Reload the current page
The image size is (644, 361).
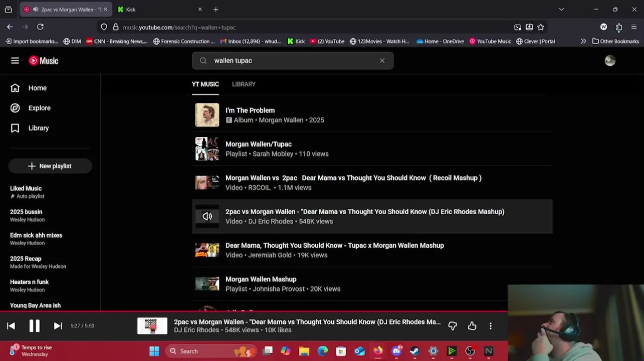[x=40, y=27]
